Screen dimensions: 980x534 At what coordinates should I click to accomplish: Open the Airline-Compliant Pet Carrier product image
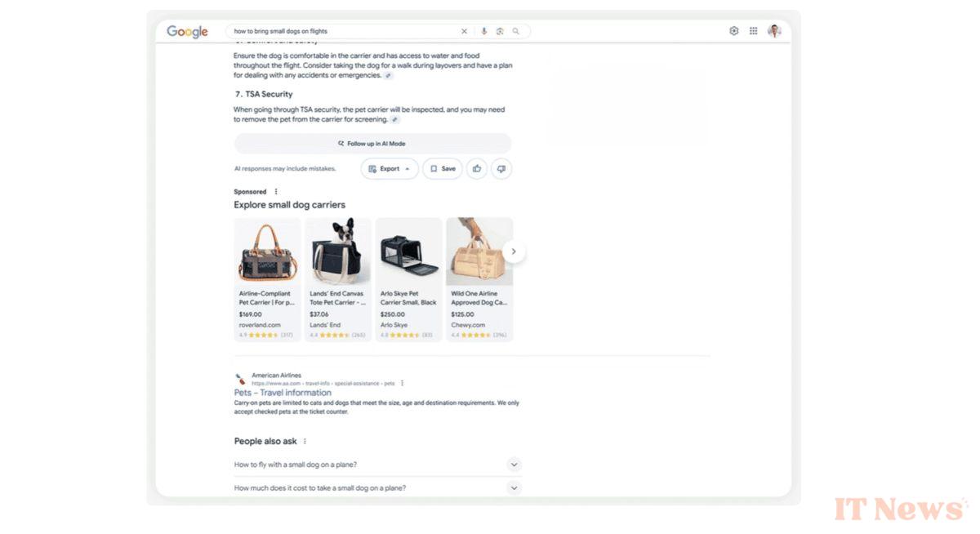pos(268,251)
